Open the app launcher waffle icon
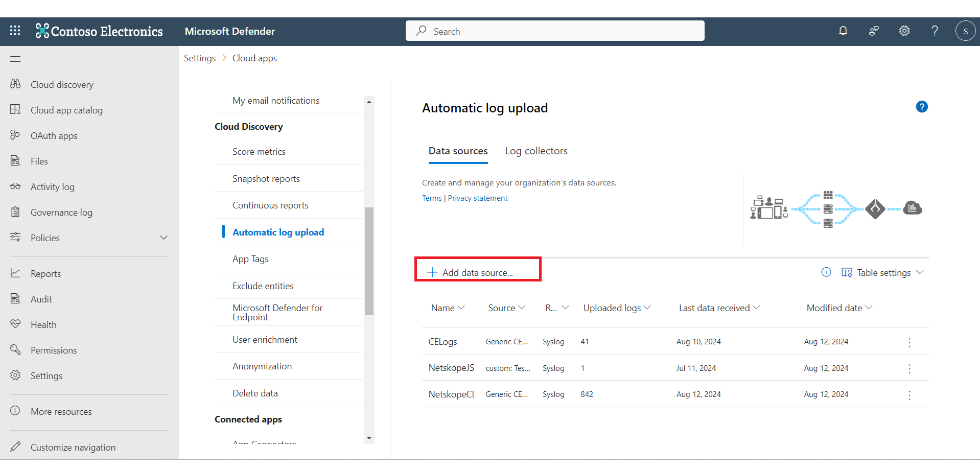980x470 pixels. tap(15, 31)
